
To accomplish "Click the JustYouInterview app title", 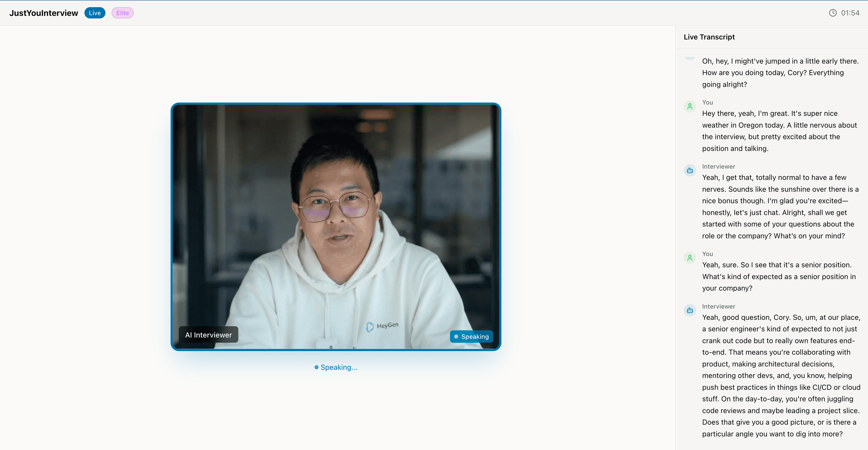I will [x=44, y=13].
